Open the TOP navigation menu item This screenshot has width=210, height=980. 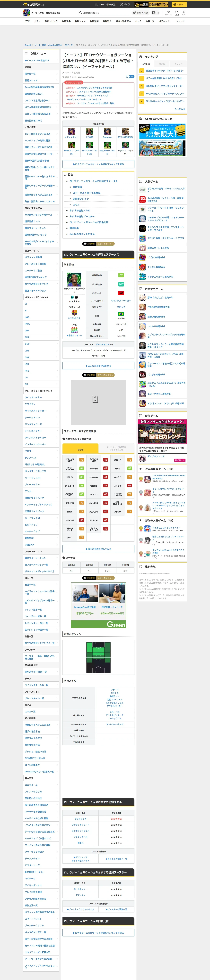(x=27, y=21)
